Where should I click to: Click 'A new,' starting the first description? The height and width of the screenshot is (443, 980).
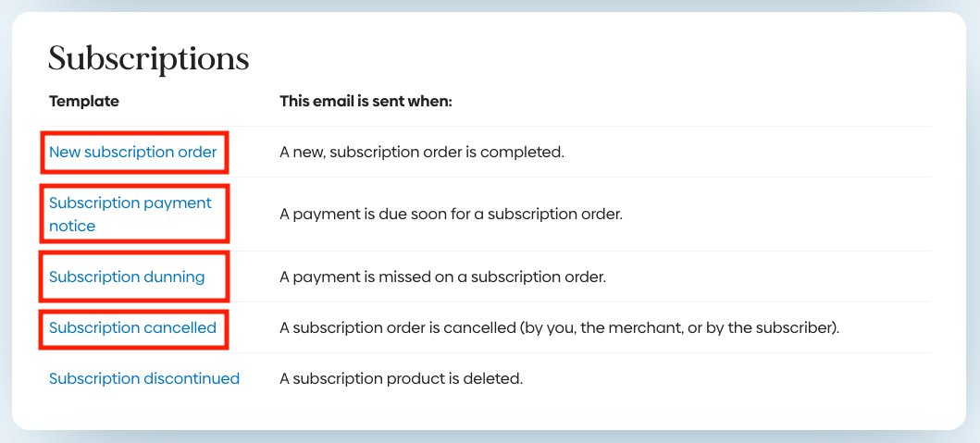click(x=301, y=152)
